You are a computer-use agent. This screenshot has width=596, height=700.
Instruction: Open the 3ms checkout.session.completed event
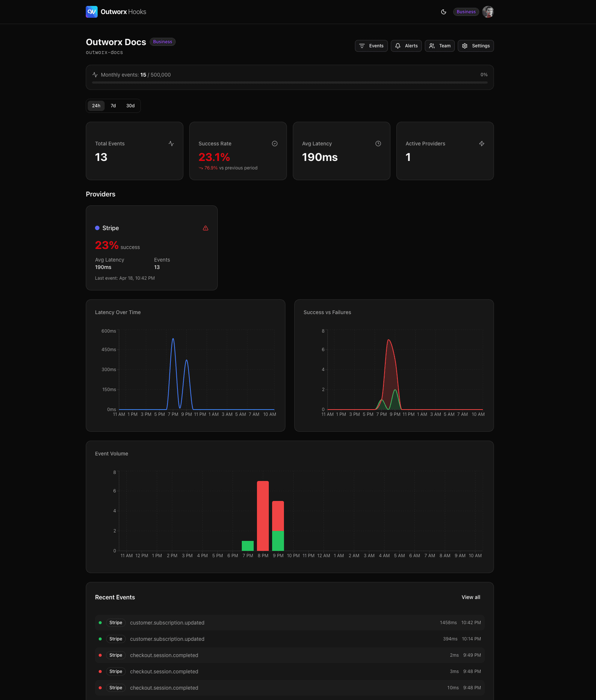click(290, 672)
